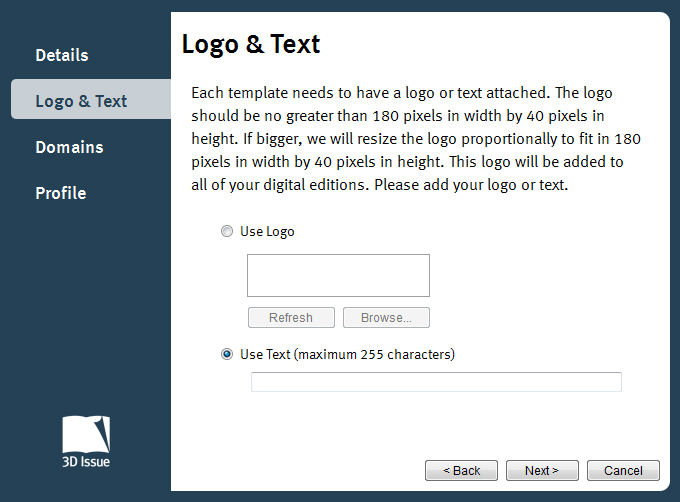Proceed with the Next > button
This screenshot has height=502, width=680.
point(542,470)
